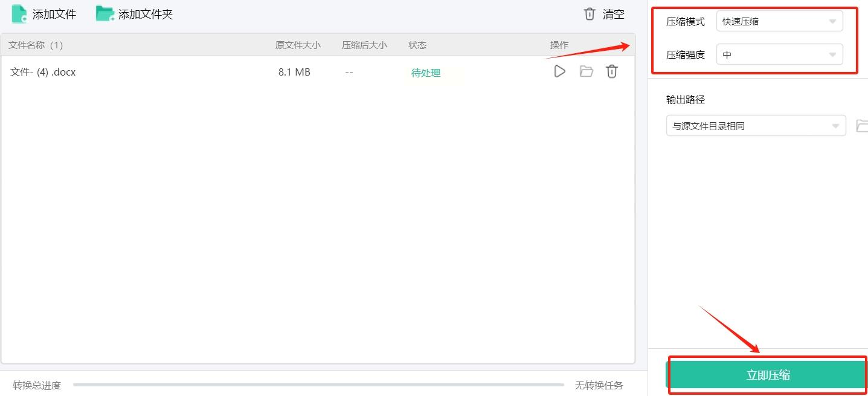Click the 8.1 MB file size value
The width and height of the screenshot is (868, 396).
click(294, 72)
